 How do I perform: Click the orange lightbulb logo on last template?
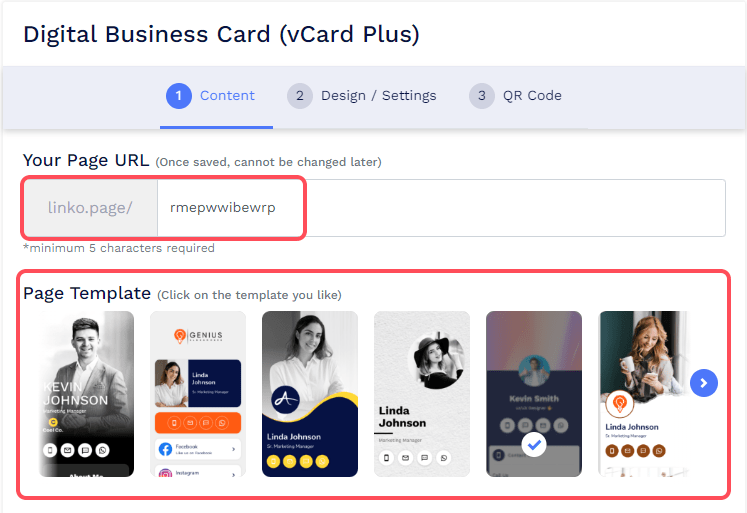tap(619, 404)
